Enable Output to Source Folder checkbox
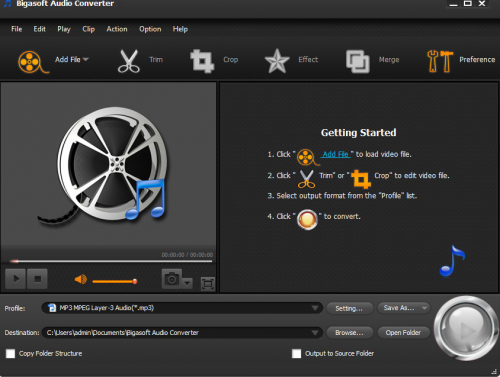Viewport: 500px width, 377px height. tap(296, 354)
